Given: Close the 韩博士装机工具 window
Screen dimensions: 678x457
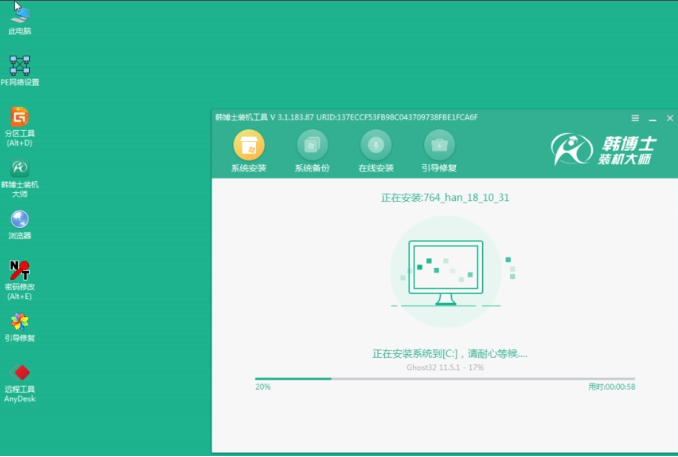Looking at the screenshot, I should (x=670, y=118).
